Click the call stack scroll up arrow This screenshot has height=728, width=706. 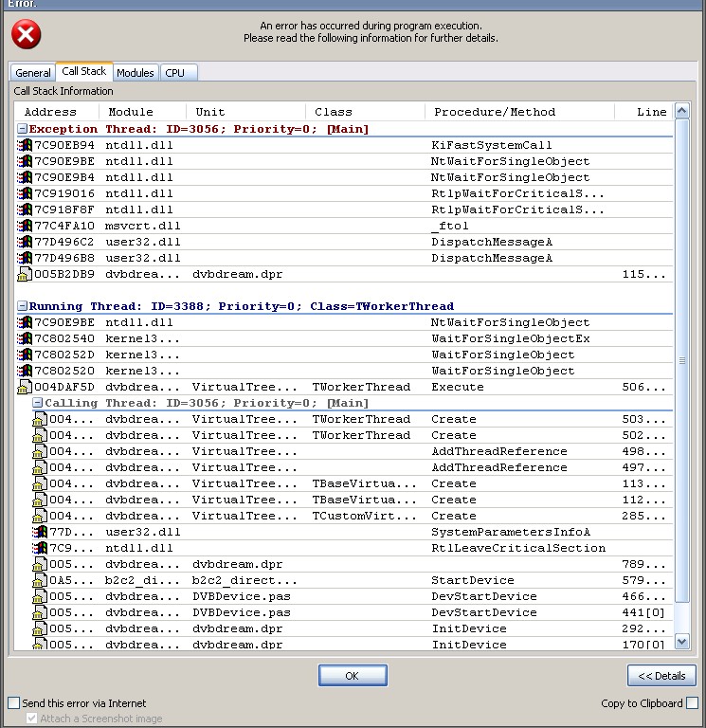click(682, 111)
